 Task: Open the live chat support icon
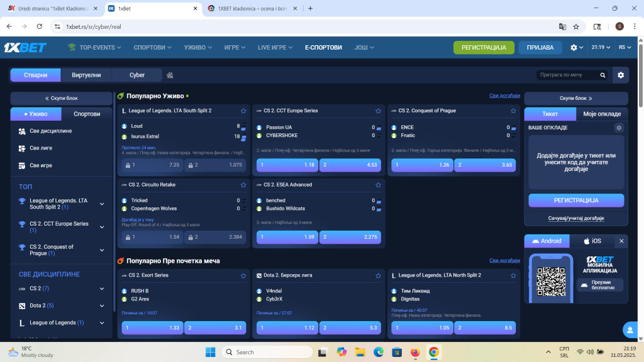(630, 329)
